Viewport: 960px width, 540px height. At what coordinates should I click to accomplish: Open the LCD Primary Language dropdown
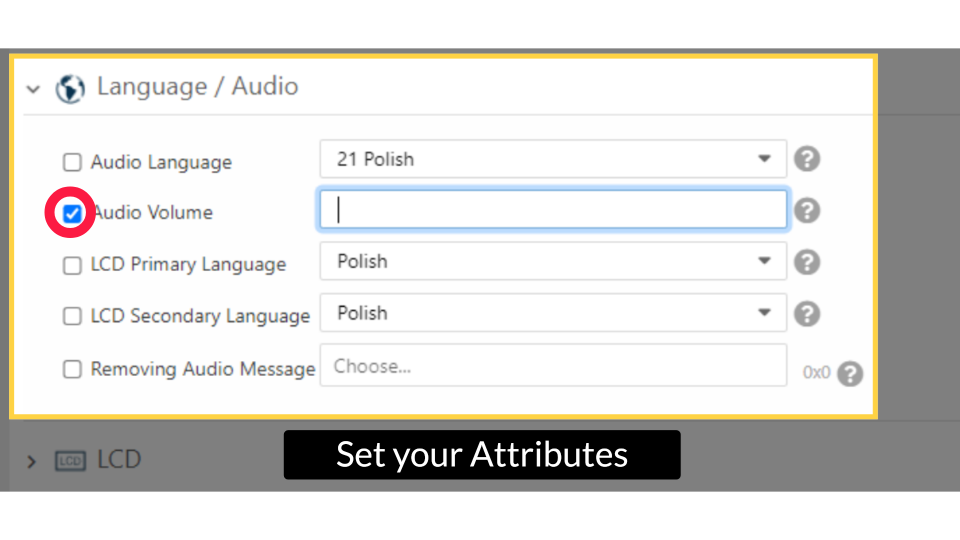pyautogui.click(x=553, y=262)
